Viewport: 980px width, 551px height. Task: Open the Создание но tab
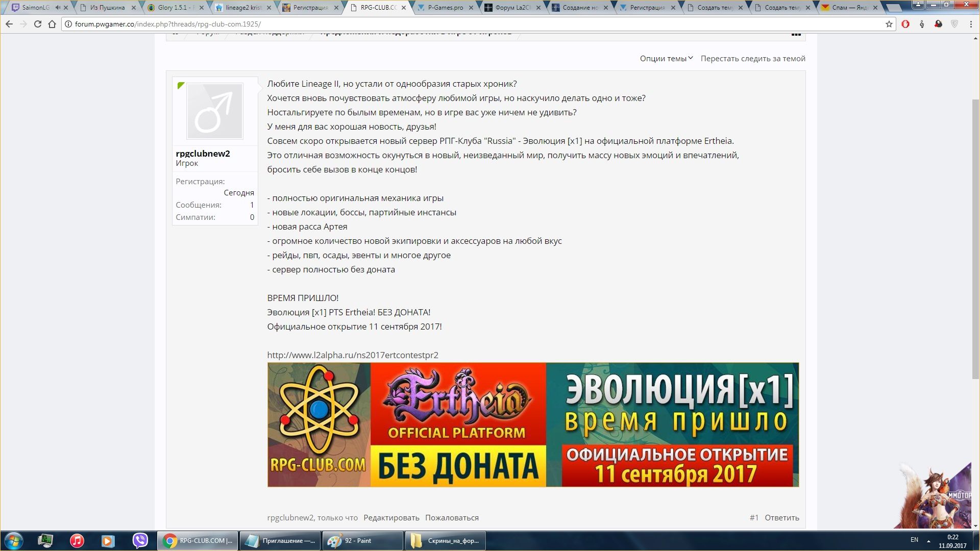point(580,8)
